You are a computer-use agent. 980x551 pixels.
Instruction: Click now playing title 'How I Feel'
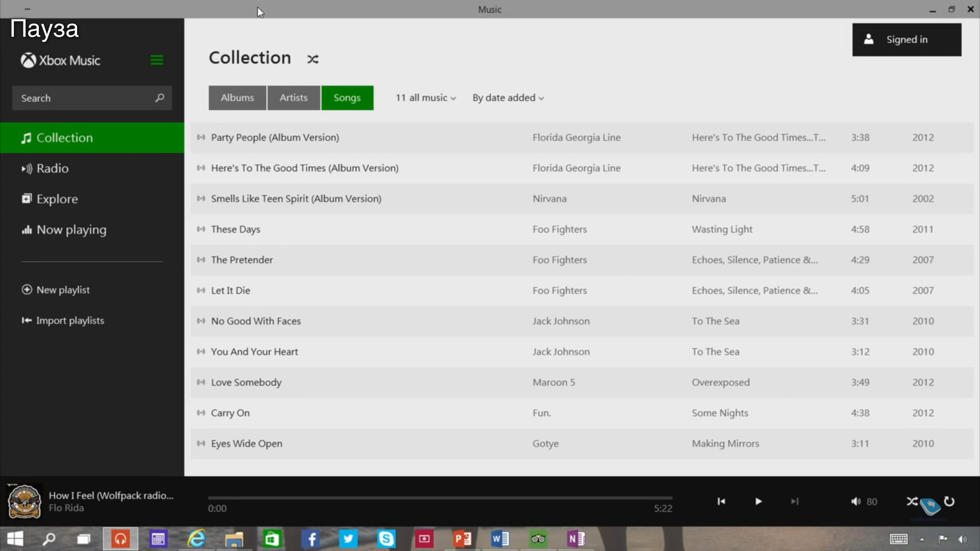111,495
